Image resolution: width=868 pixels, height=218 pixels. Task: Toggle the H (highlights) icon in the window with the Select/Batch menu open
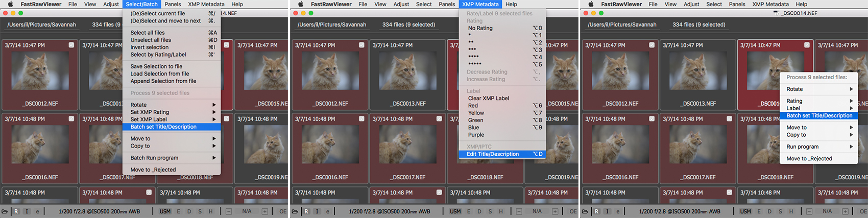click(x=210, y=211)
